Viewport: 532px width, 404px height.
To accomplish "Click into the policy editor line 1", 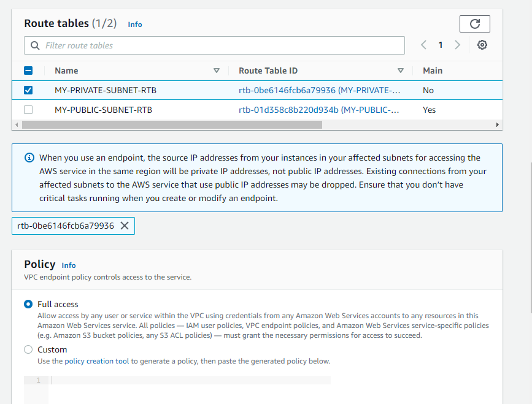I will (190, 380).
